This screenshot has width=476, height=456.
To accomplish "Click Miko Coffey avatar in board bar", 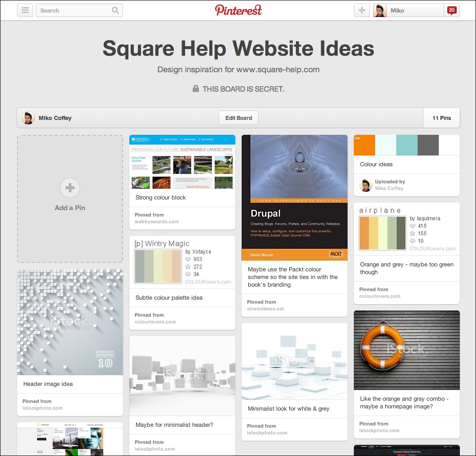I will click(28, 118).
